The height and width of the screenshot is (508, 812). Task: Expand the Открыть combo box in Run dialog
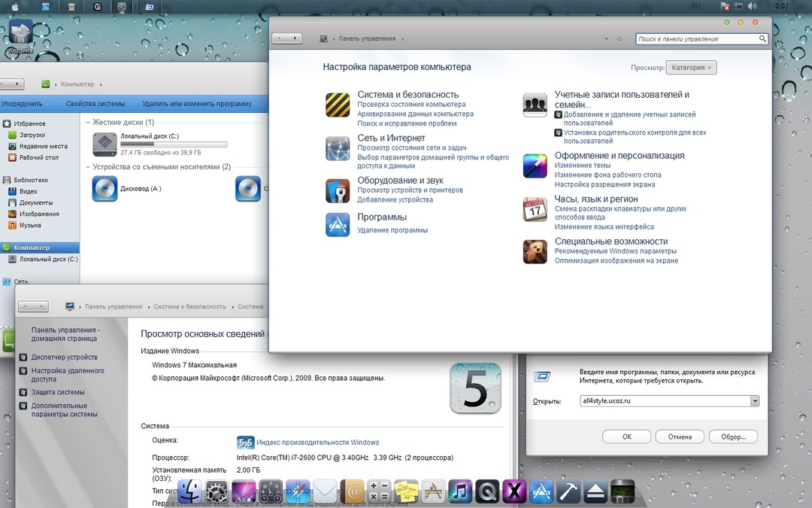point(754,401)
